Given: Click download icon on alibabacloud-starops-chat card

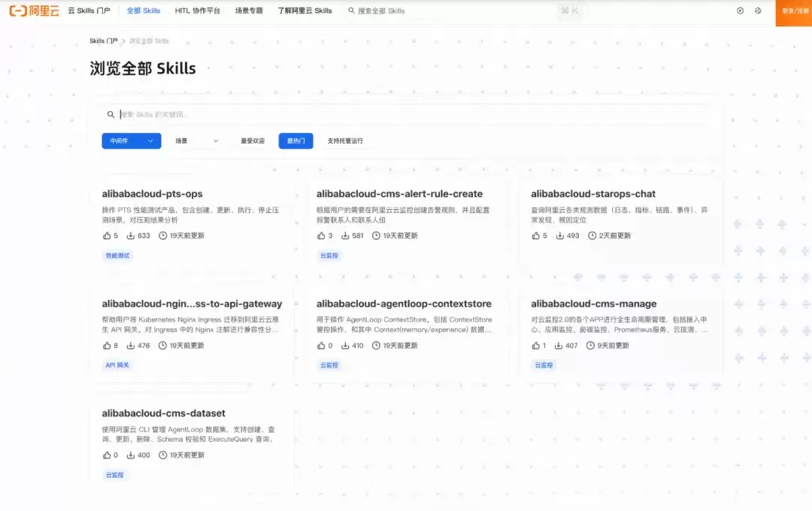Looking at the screenshot, I should coord(560,235).
